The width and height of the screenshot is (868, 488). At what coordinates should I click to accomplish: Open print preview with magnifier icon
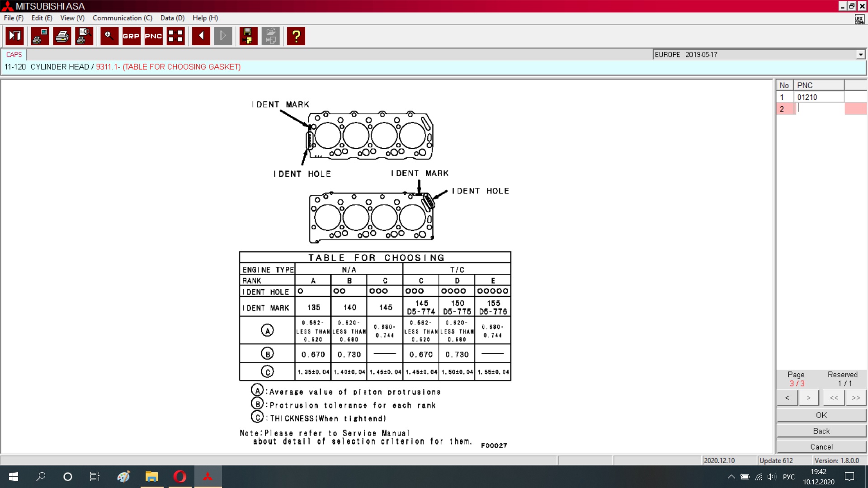pos(84,36)
